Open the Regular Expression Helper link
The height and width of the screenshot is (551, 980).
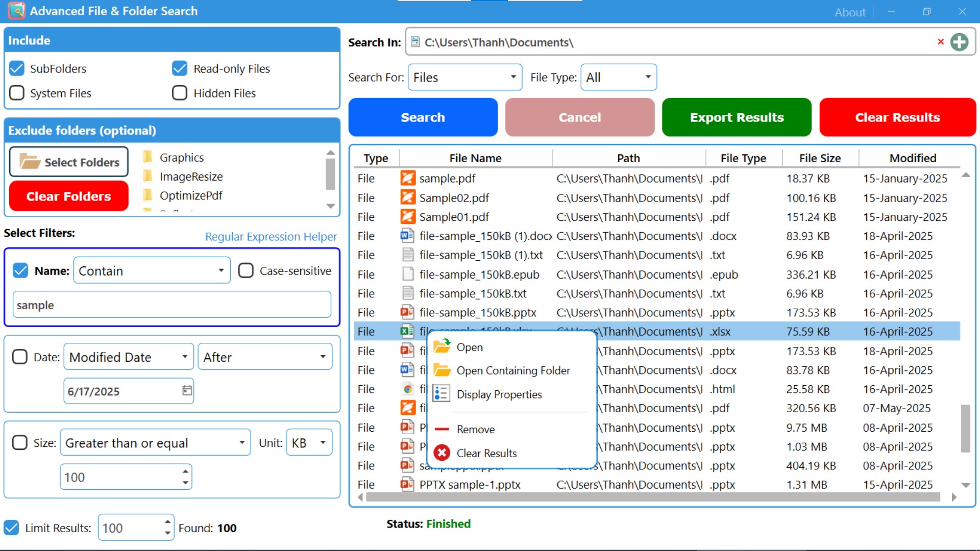[x=271, y=236]
